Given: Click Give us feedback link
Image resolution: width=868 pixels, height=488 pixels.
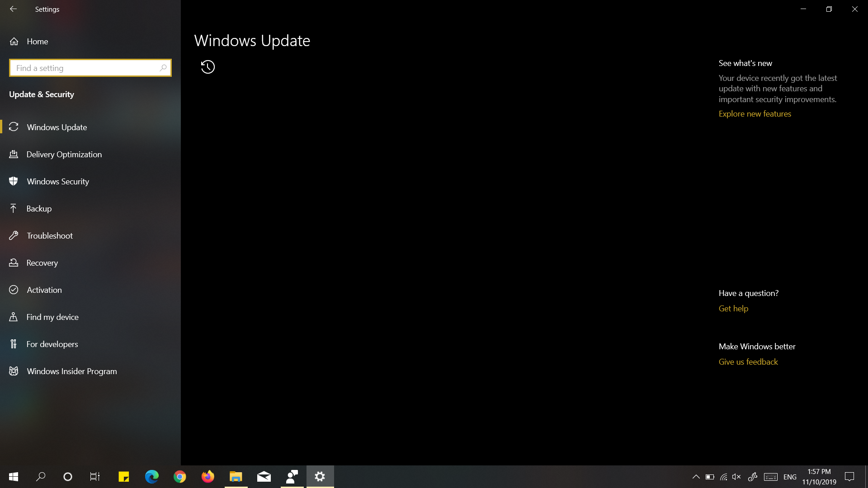Looking at the screenshot, I should [748, 362].
